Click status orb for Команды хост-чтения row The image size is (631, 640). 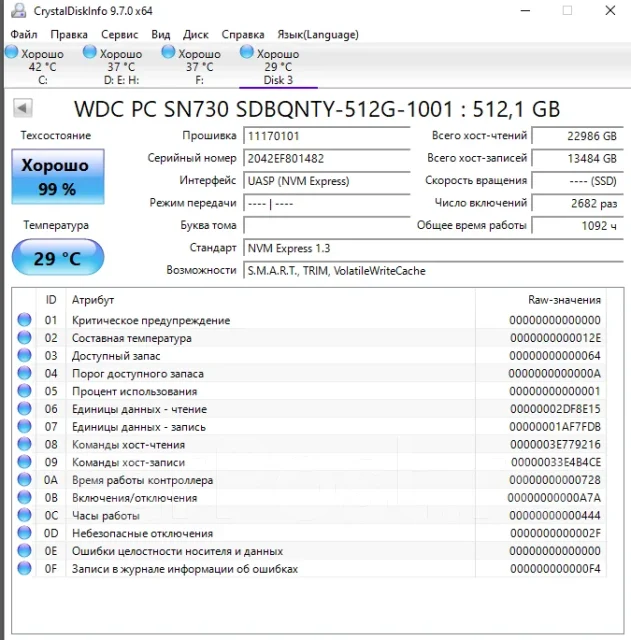pos(24,444)
